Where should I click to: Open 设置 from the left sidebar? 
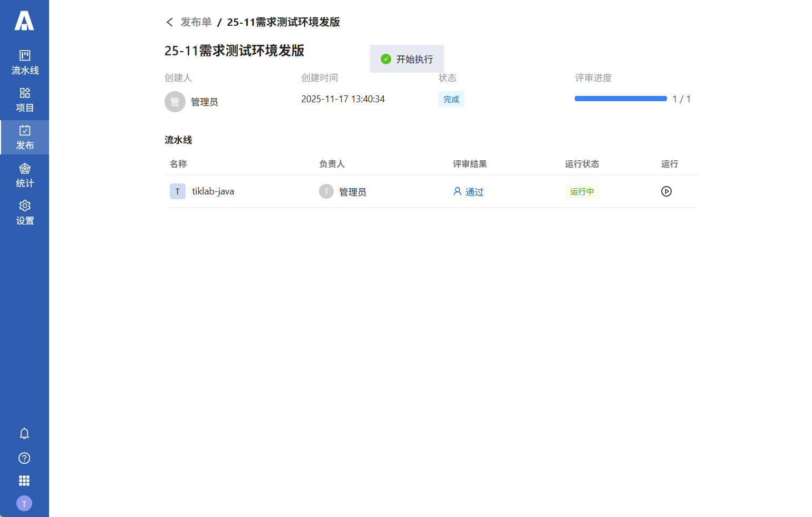tap(24, 212)
